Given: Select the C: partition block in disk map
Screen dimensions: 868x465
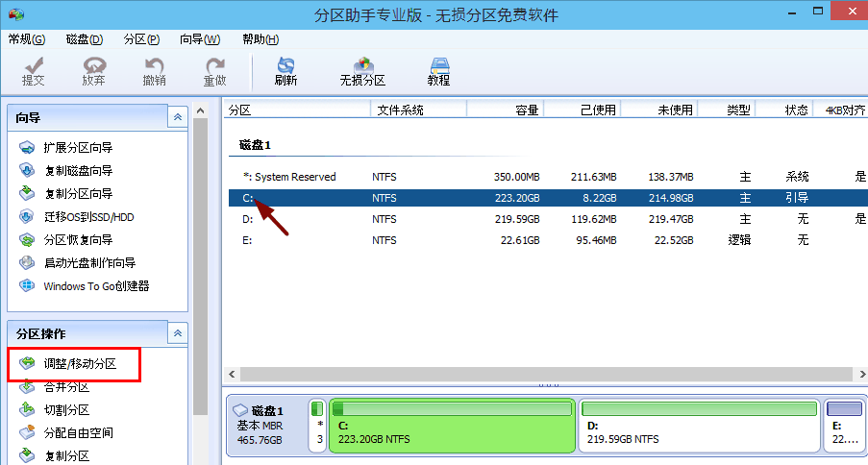Looking at the screenshot, I should (453, 426).
